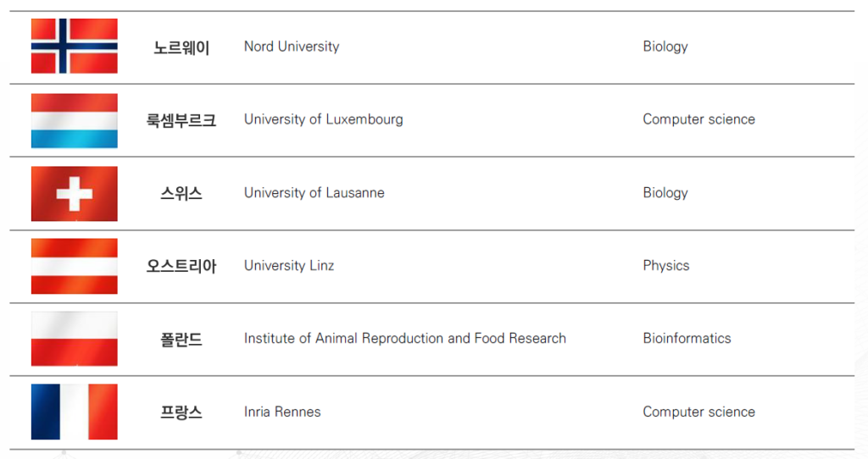Screen dimensions: 868x459
Task: Click the 룩셈부르크 country label
Action: (181, 120)
